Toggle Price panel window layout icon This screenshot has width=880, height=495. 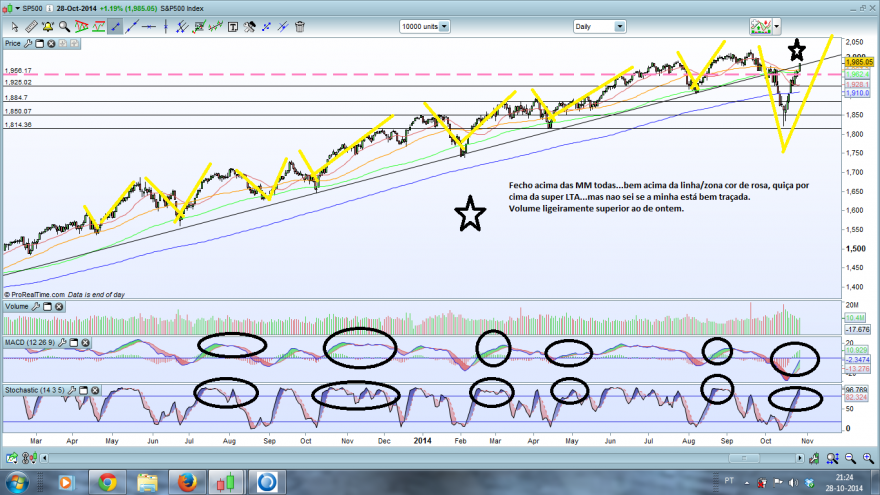pos(39,43)
